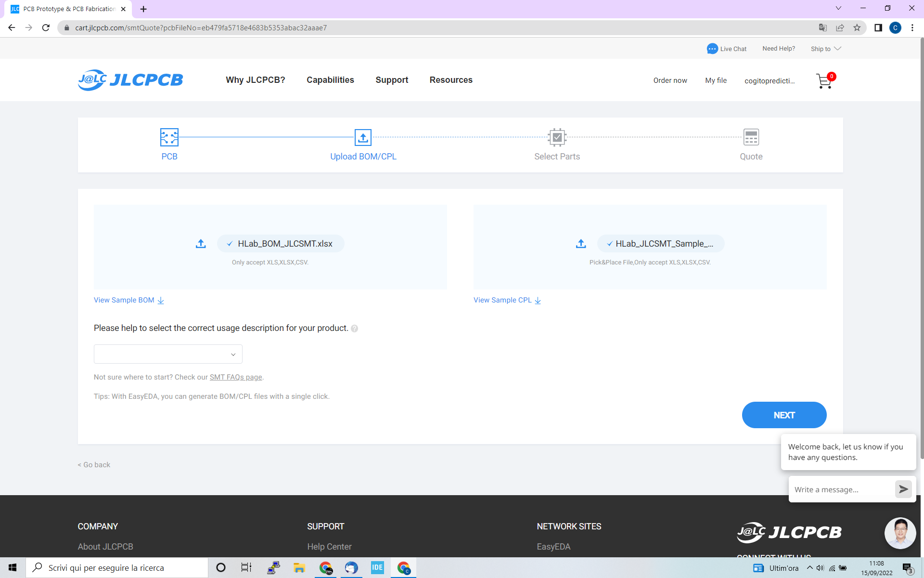Image resolution: width=924 pixels, height=578 pixels.
Task: Click the shopping cart icon
Action: click(x=824, y=81)
